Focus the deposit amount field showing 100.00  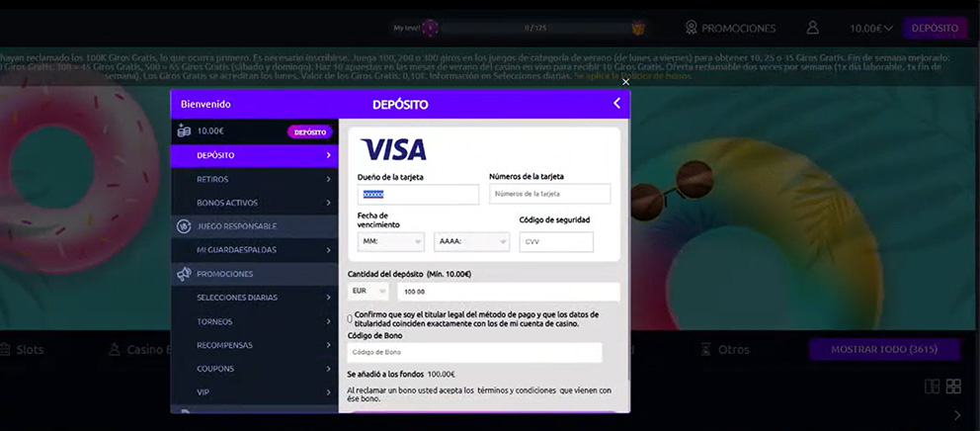point(509,292)
